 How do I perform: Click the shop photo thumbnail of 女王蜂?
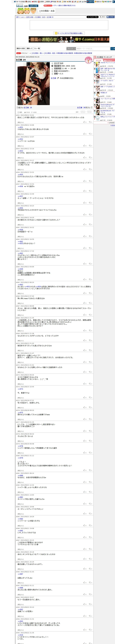coord(34,84)
